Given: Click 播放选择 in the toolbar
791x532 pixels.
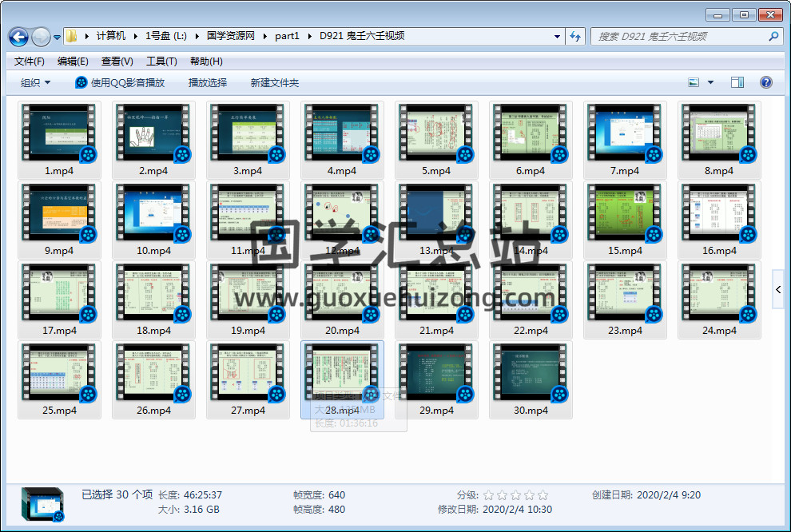Looking at the screenshot, I should coord(207,83).
